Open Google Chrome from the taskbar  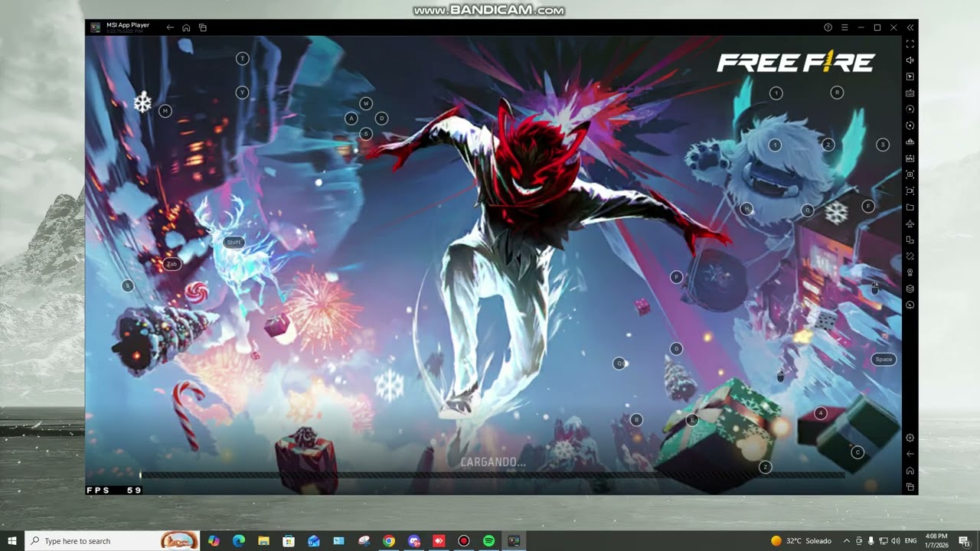point(389,541)
